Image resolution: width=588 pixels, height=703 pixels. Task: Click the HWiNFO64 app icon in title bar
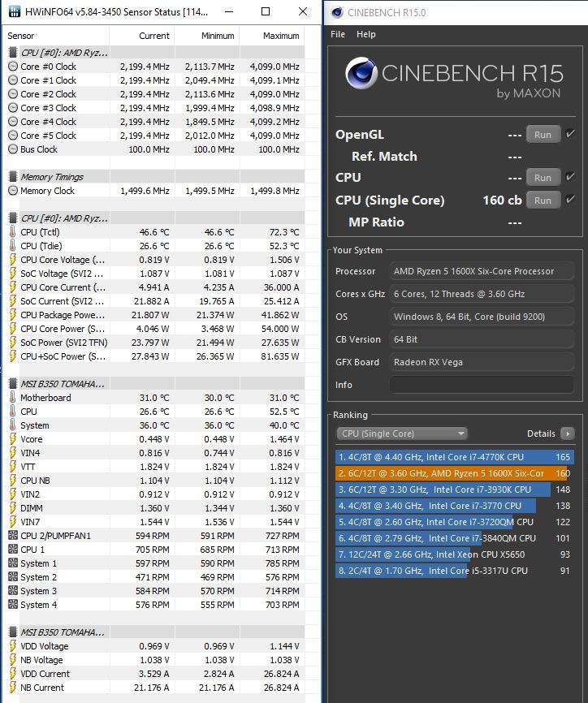15,11
